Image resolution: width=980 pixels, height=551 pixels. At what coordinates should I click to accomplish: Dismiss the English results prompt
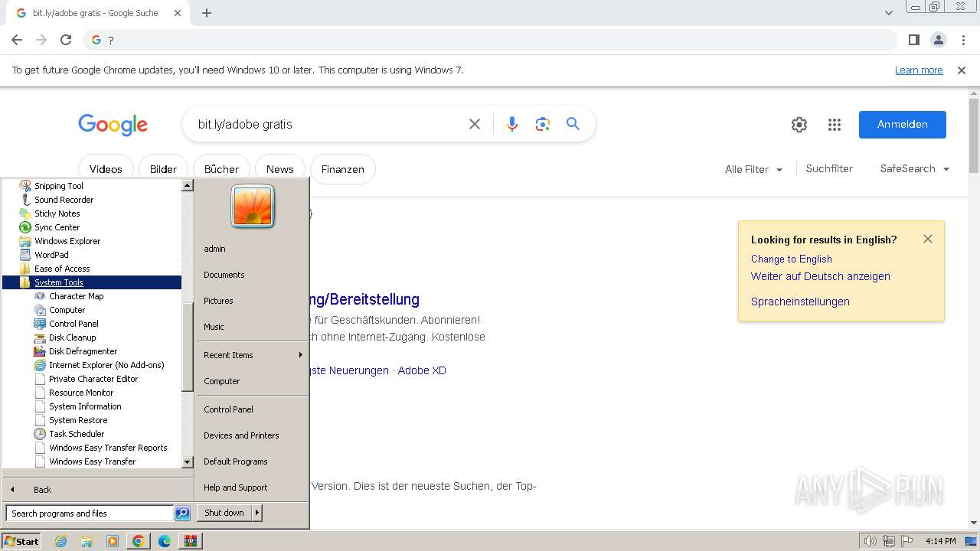[928, 239]
